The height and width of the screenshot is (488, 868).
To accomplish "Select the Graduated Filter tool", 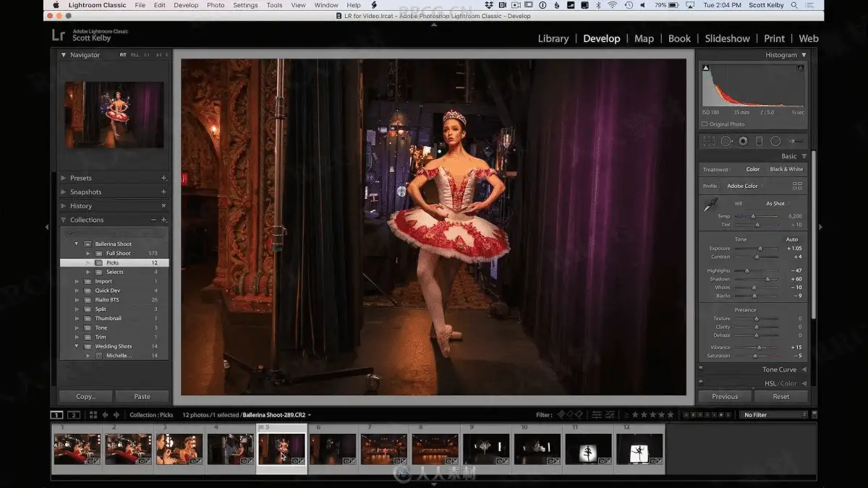I will [x=759, y=141].
